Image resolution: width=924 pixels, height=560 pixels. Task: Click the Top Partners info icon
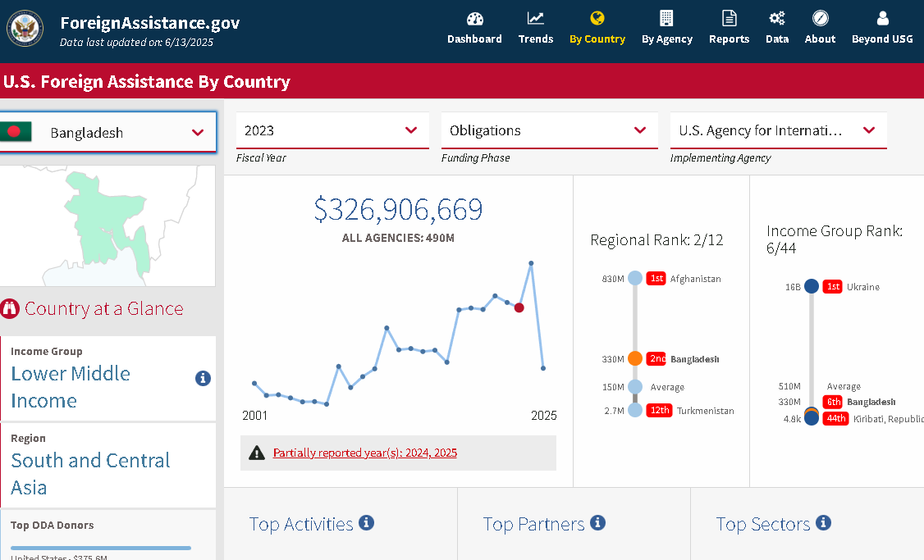(x=597, y=522)
